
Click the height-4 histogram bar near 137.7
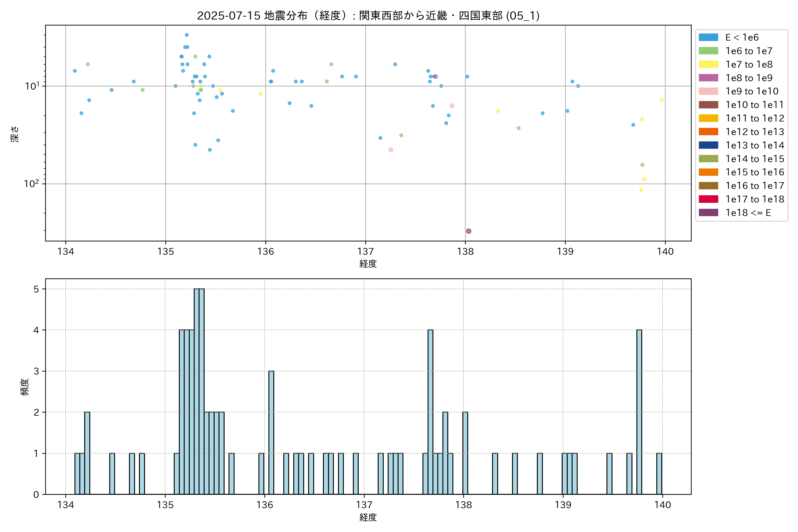[430, 412]
